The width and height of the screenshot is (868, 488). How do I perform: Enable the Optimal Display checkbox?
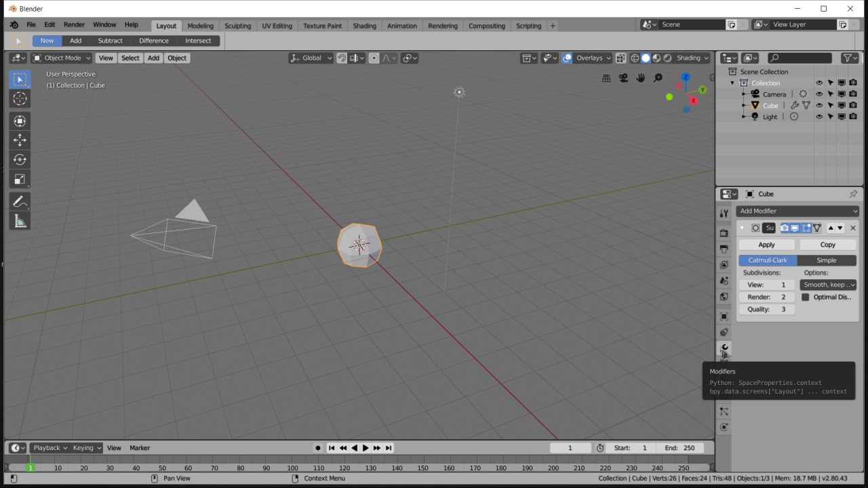coord(806,297)
